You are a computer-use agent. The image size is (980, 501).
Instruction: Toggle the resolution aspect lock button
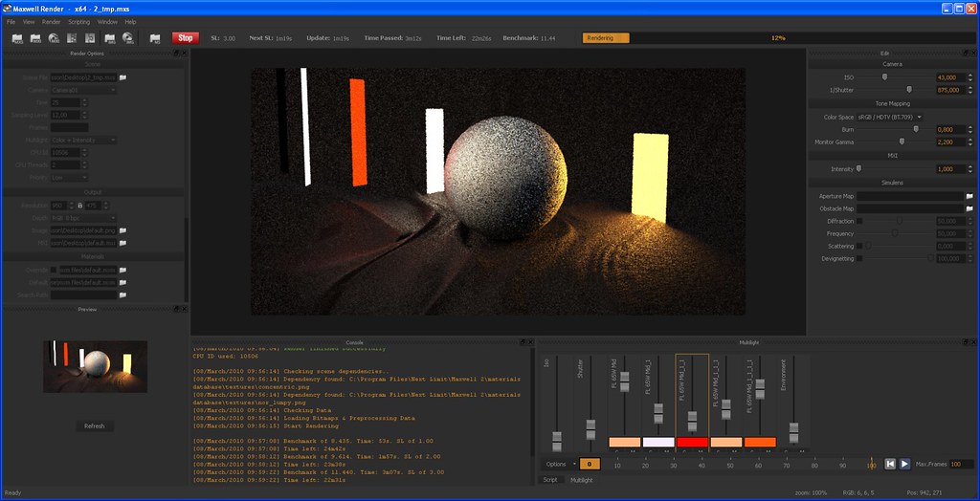tap(80, 206)
